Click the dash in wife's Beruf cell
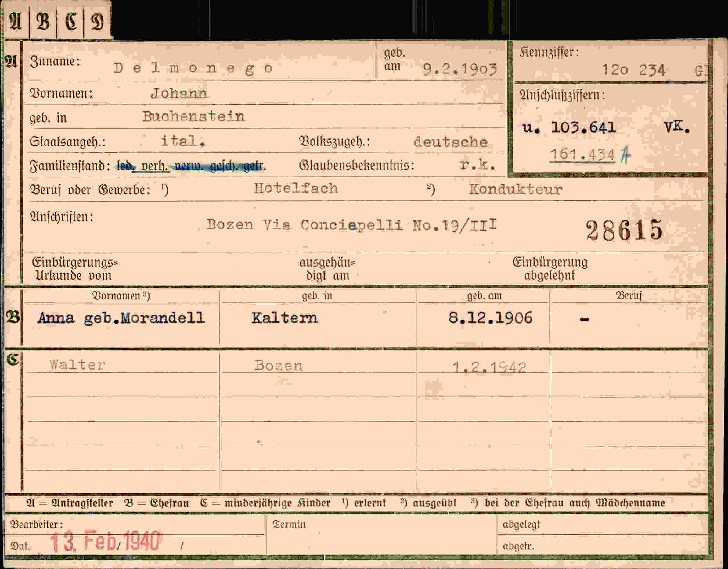The width and height of the screenshot is (728, 569). click(x=585, y=320)
